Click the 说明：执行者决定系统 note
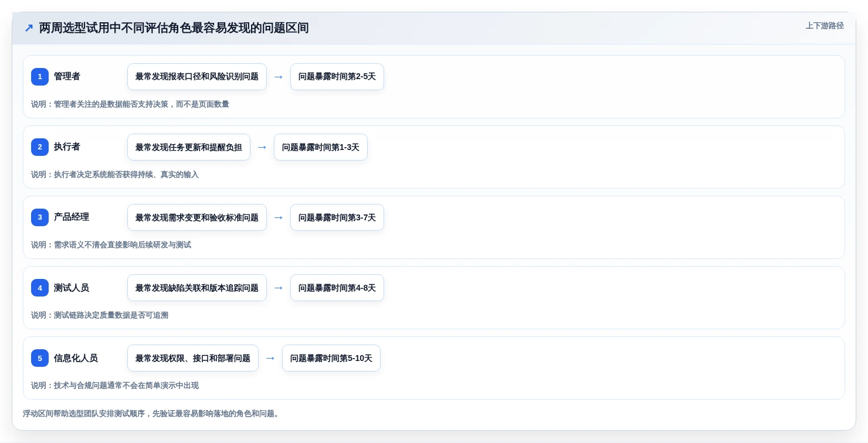868x443 pixels. point(115,175)
